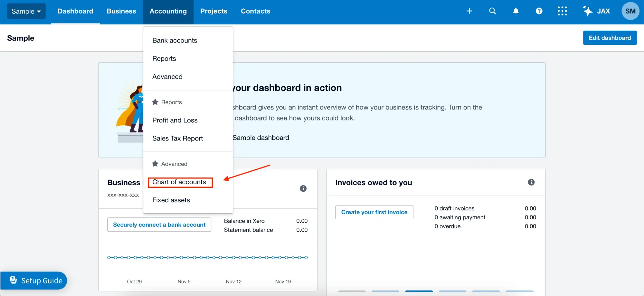This screenshot has height=296, width=644.
Task: Choose the top Advanced menu entry
Action: [188, 77]
